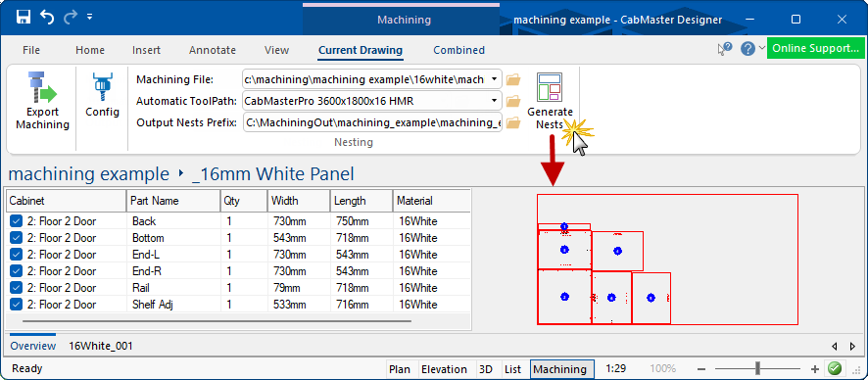Click the 100% zoom percentage
The image size is (868, 380).
662,368
